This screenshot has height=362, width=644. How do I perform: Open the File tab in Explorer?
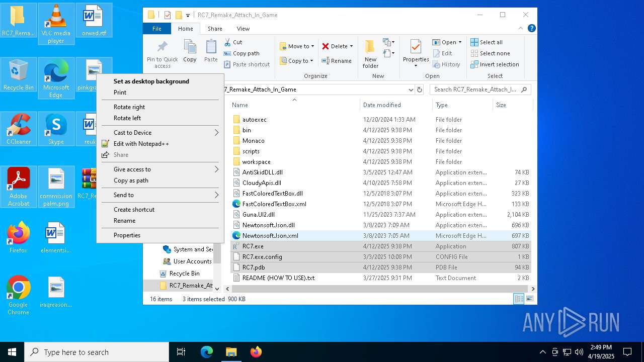[157, 29]
